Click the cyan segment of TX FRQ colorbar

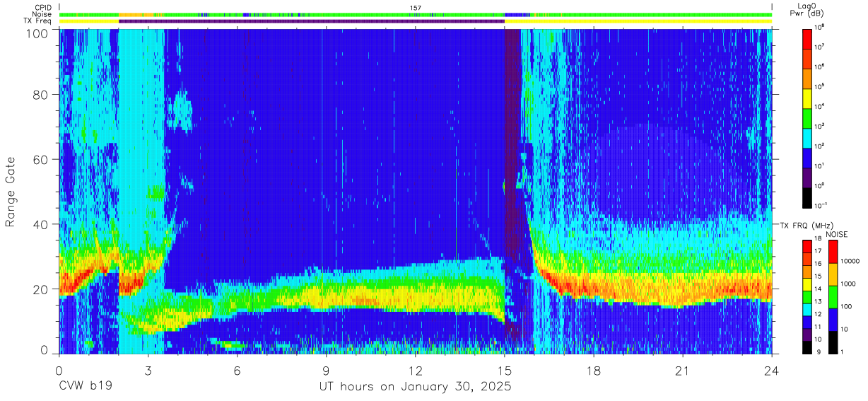point(807,309)
